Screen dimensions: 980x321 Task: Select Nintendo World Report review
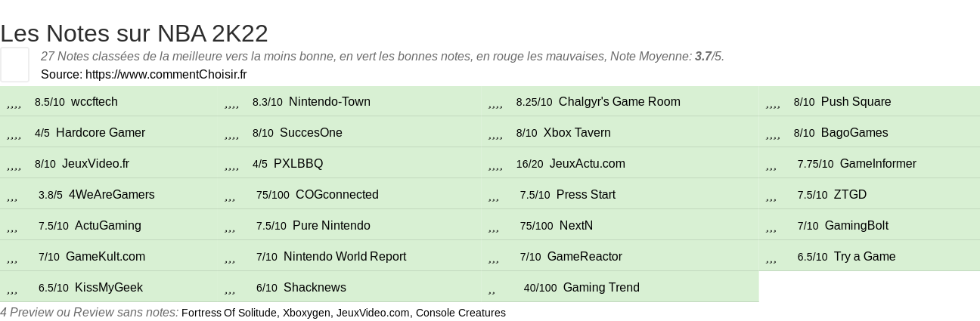coord(345,257)
